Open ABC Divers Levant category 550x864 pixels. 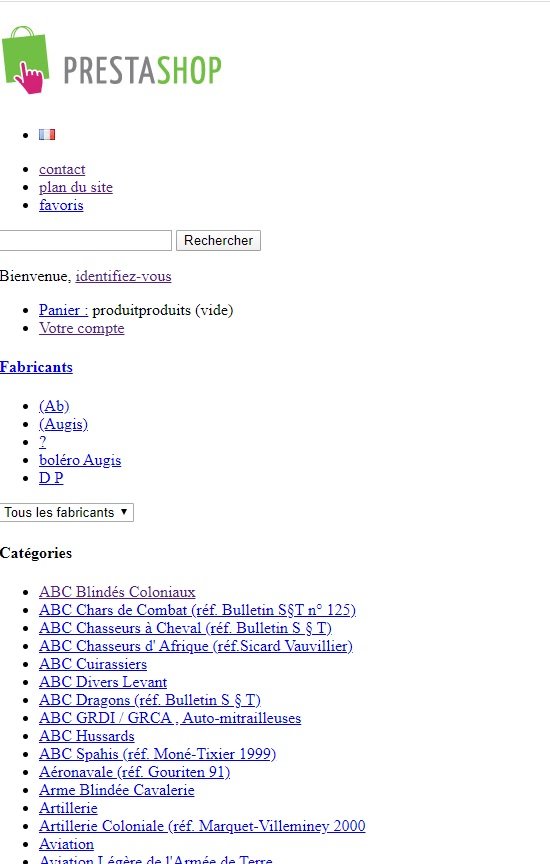pyautogui.click(x=103, y=682)
